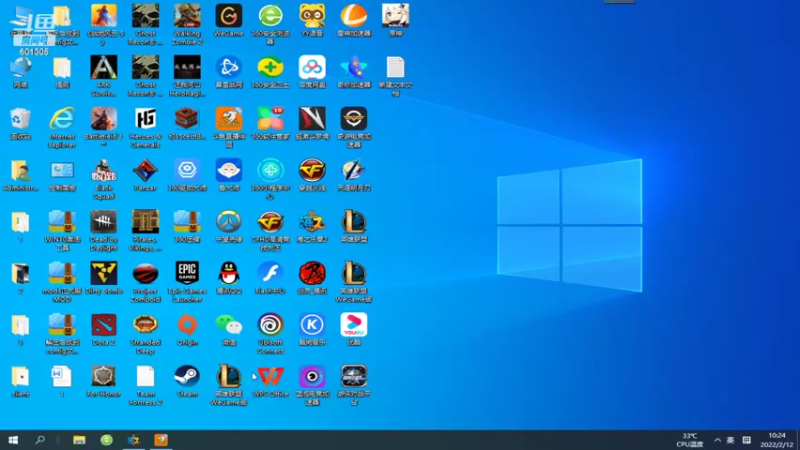Viewport: 800px width, 450px height.
Task: Switch to green 360 browser taskbar app
Action: (x=106, y=440)
